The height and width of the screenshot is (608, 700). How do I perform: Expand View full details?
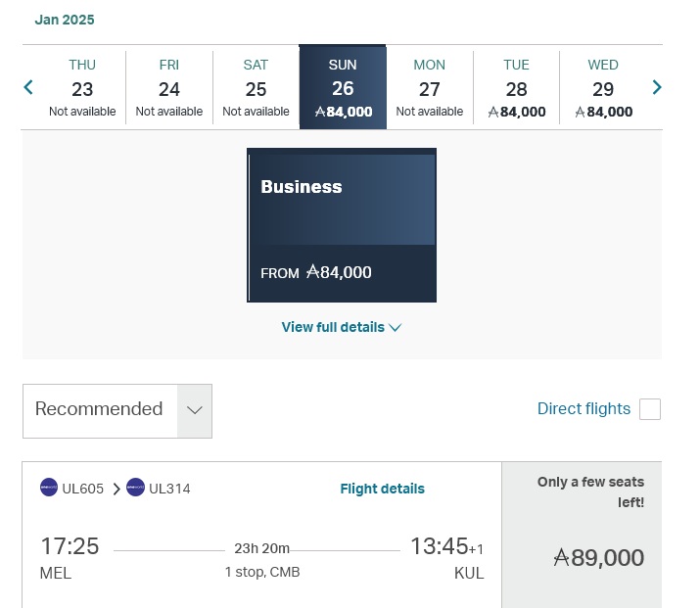pyautogui.click(x=341, y=327)
